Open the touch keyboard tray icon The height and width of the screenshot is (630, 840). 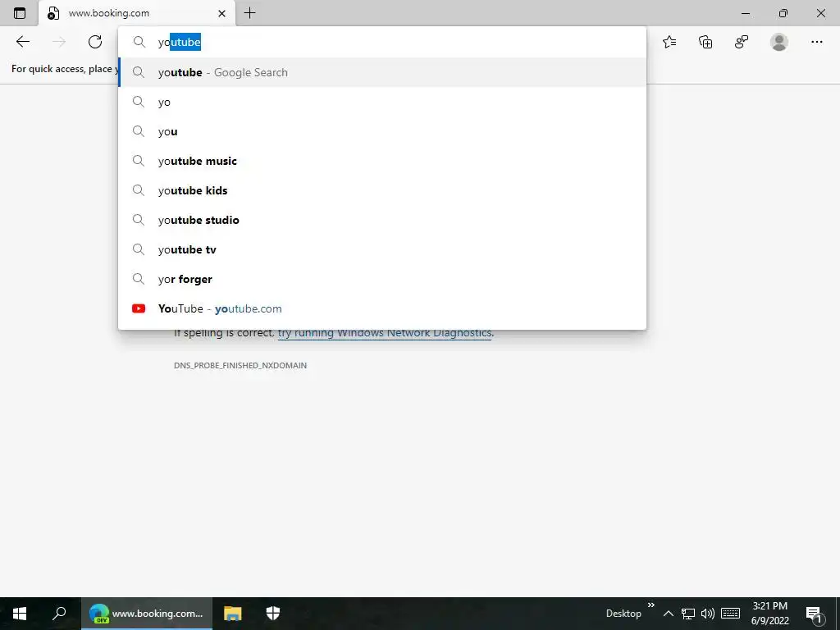pos(730,614)
